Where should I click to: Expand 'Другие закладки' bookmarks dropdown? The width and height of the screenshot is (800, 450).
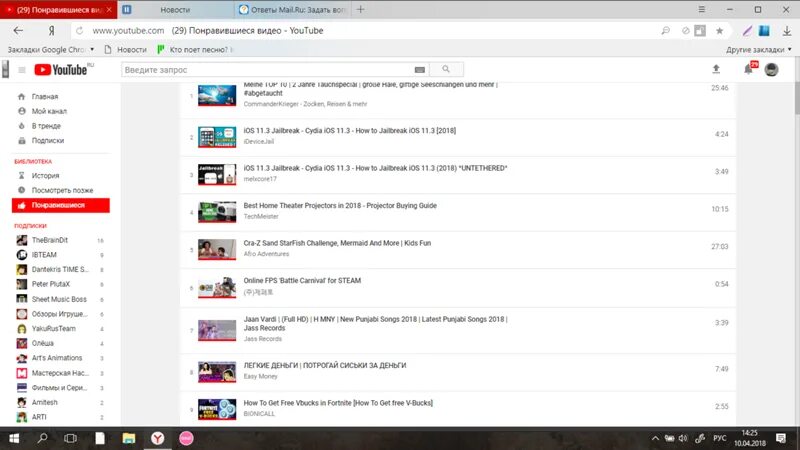(759, 49)
